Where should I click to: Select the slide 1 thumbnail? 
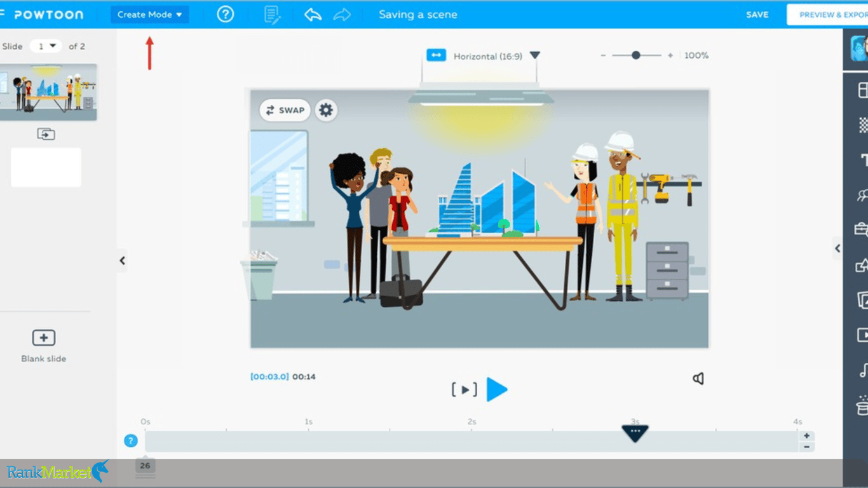pos(48,92)
